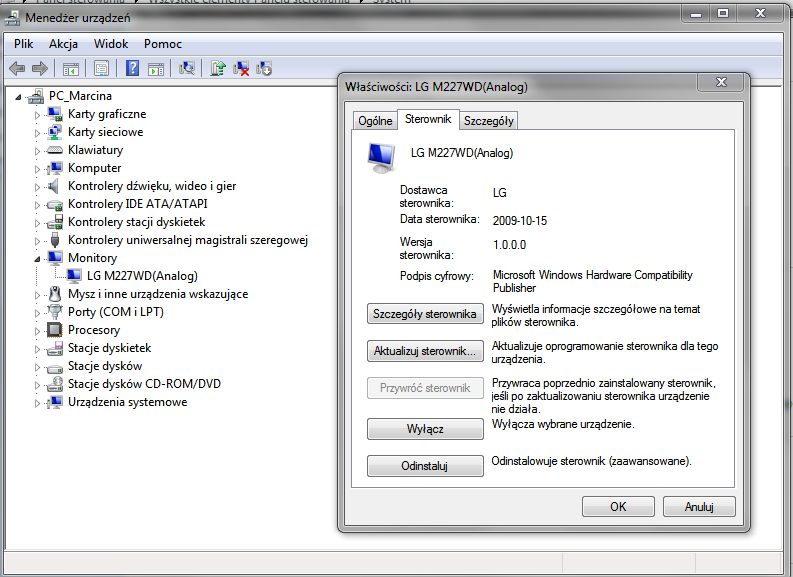
Task: Click the Stacje dysków CD-ROM/DVD icon
Action: tap(55, 384)
